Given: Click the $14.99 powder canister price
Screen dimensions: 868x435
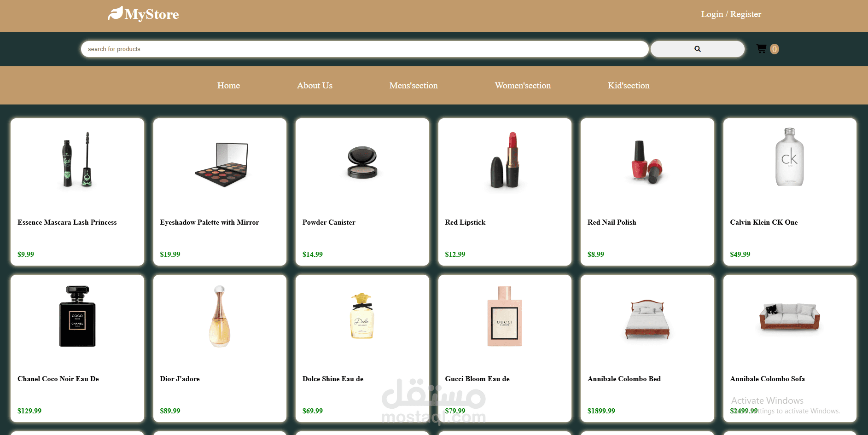Looking at the screenshot, I should coord(313,255).
